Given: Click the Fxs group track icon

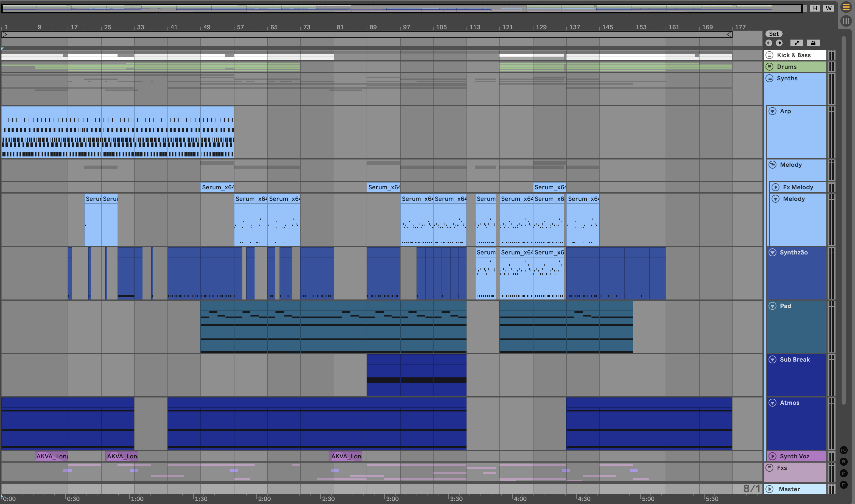Looking at the screenshot, I should pyautogui.click(x=770, y=468).
